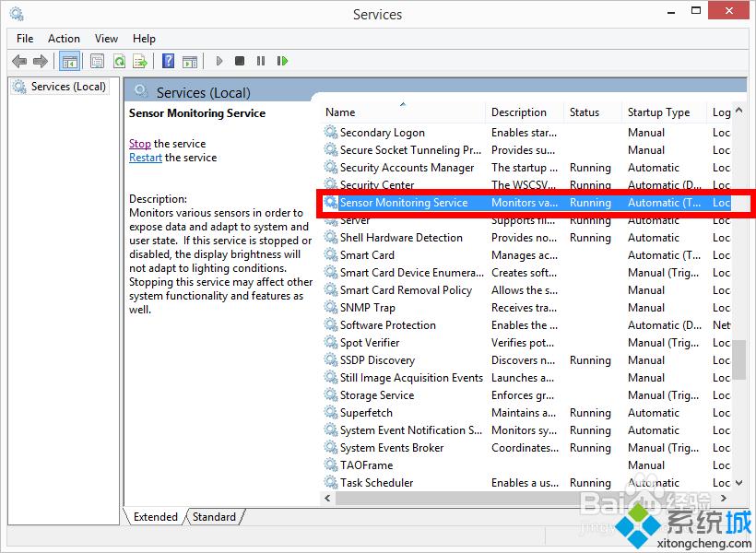Viewport: 756px width, 553px height.
Task: Click gear icon of Secondary Logon row
Action: tap(331, 132)
